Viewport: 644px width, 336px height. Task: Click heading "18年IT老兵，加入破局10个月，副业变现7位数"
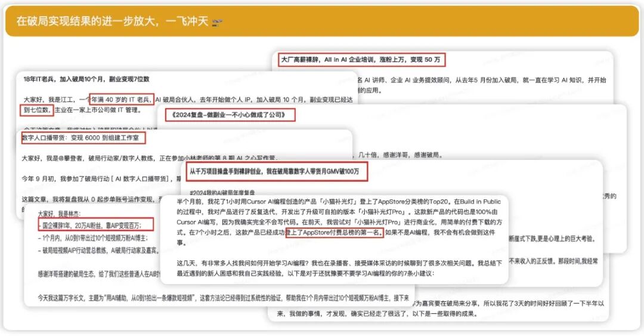[x=86, y=79]
